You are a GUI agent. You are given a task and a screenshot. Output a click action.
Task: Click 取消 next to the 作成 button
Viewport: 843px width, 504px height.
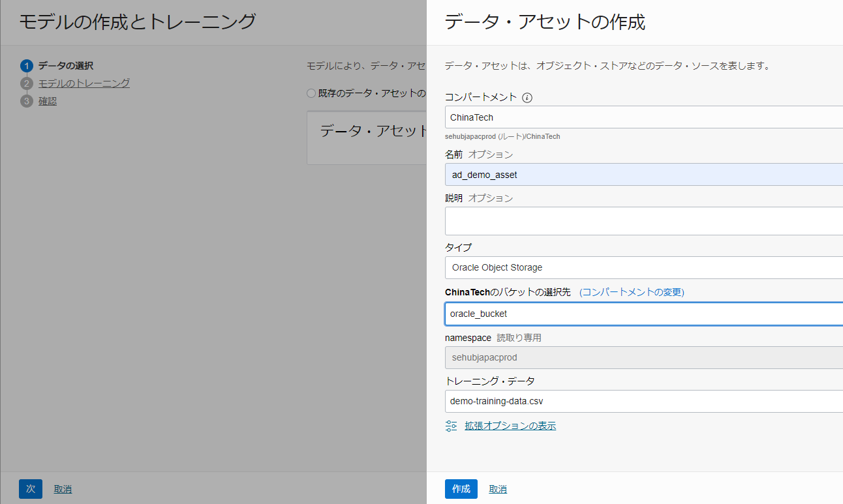498,489
